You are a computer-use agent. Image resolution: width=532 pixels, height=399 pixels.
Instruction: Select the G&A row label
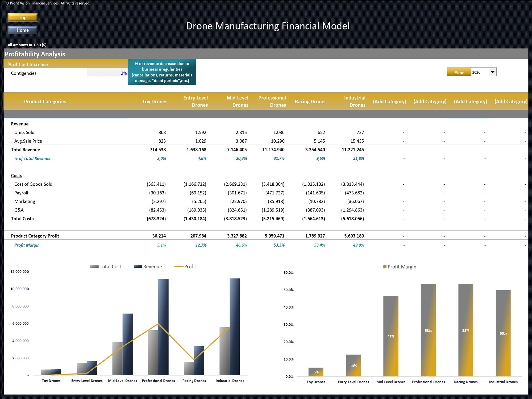click(19, 210)
